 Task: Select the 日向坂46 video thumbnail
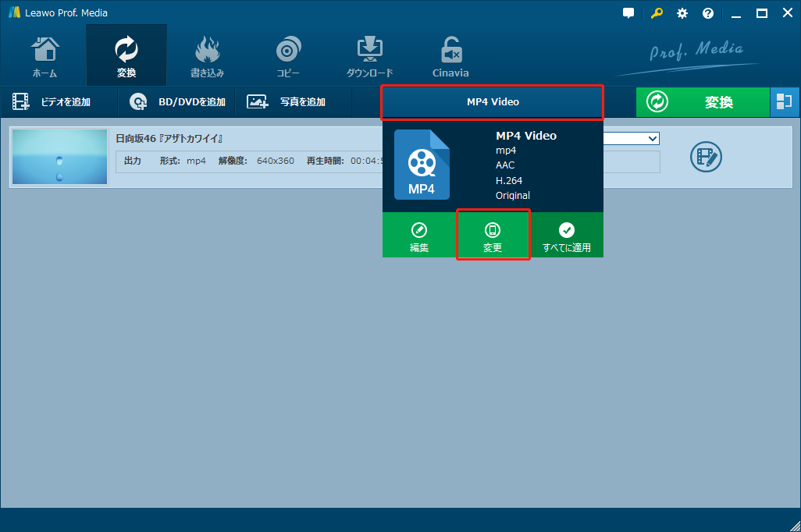pos(60,157)
